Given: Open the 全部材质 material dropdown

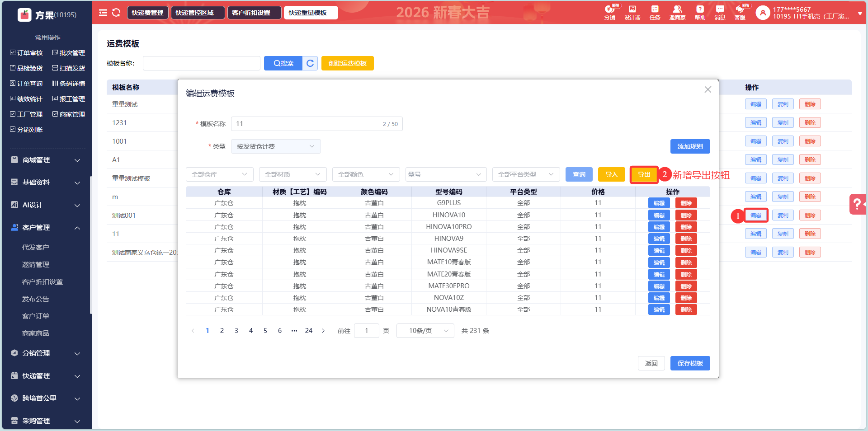Looking at the screenshot, I should tap(292, 174).
